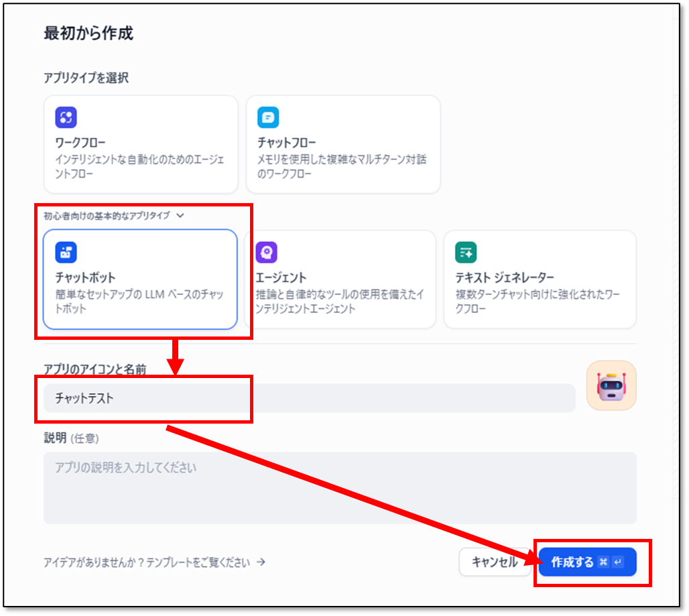
Task: Click the Chatbot robot icon
Action: click(x=66, y=252)
